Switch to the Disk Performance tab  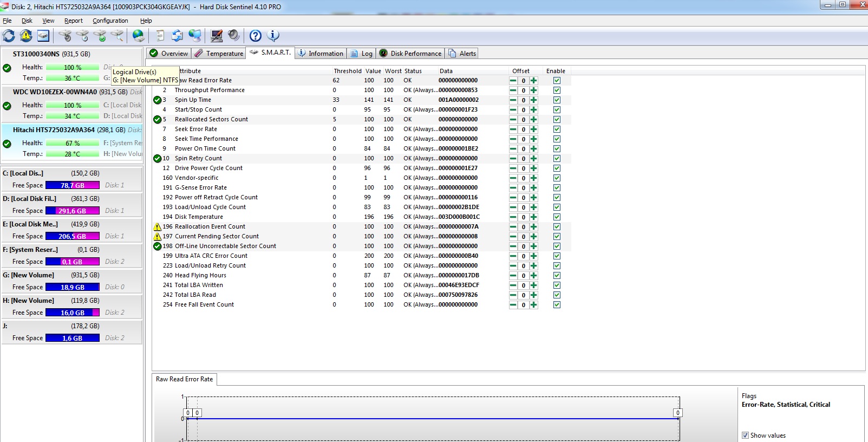pyautogui.click(x=410, y=54)
